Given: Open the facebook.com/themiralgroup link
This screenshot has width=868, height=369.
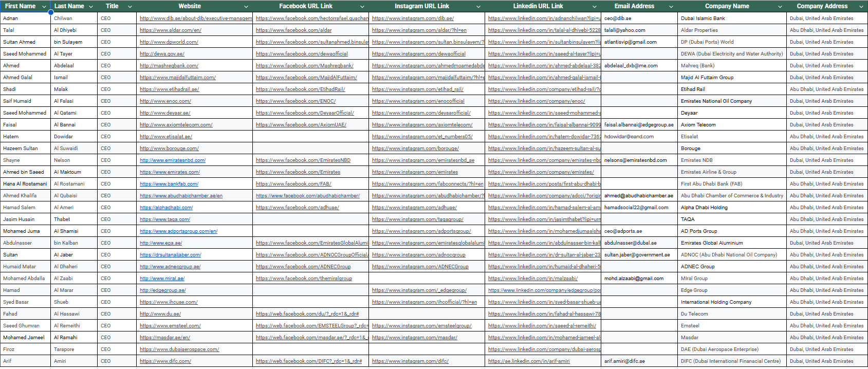Looking at the screenshot, I should coord(304,279).
